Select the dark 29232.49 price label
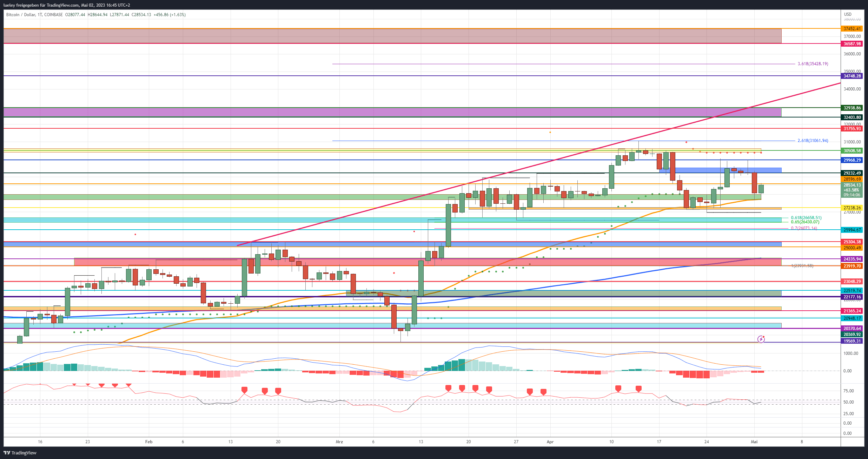The image size is (868, 459). click(x=852, y=173)
